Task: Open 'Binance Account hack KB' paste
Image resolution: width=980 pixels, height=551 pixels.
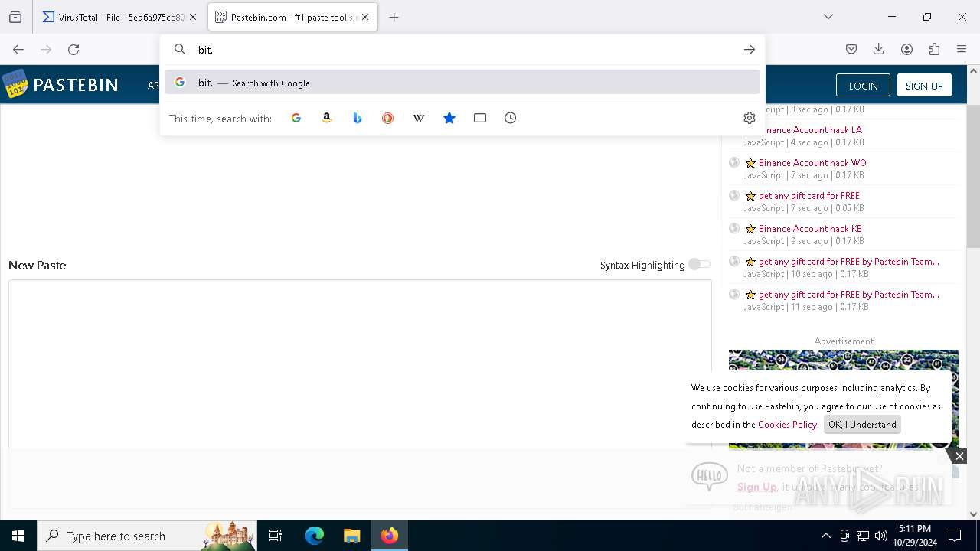Action: pyautogui.click(x=810, y=229)
